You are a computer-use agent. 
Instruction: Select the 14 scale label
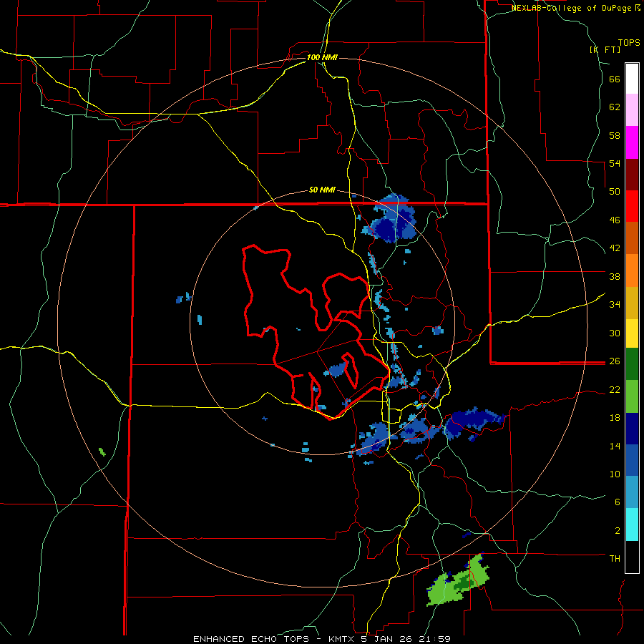tap(615, 446)
